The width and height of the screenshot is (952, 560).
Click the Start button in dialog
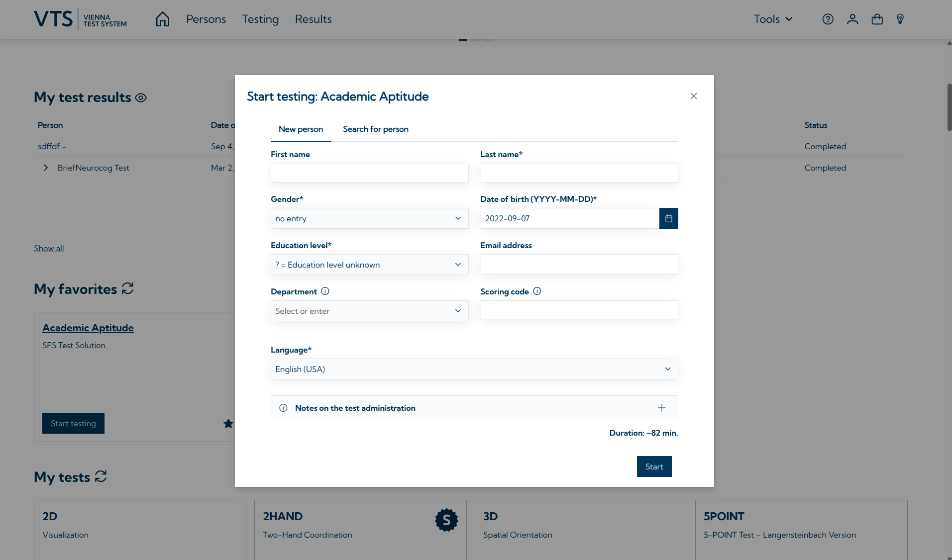[654, 467]
